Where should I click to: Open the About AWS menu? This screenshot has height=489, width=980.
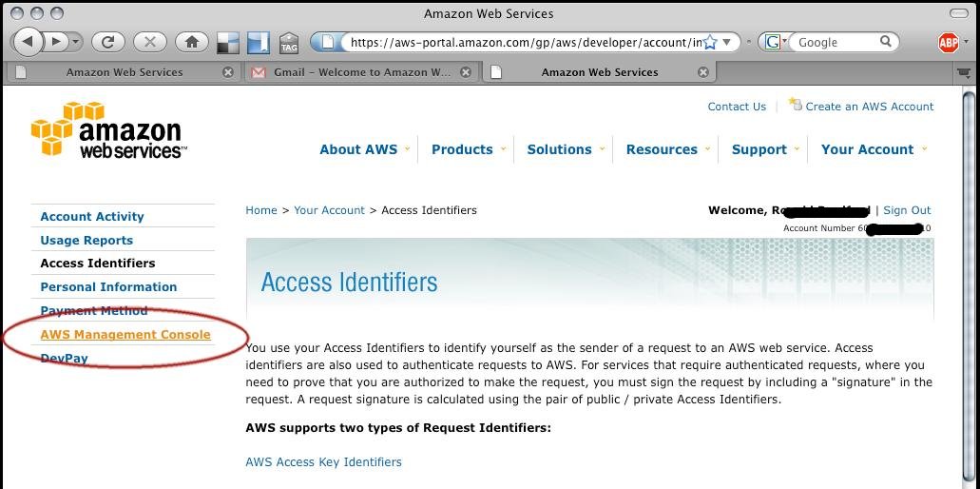358,149
